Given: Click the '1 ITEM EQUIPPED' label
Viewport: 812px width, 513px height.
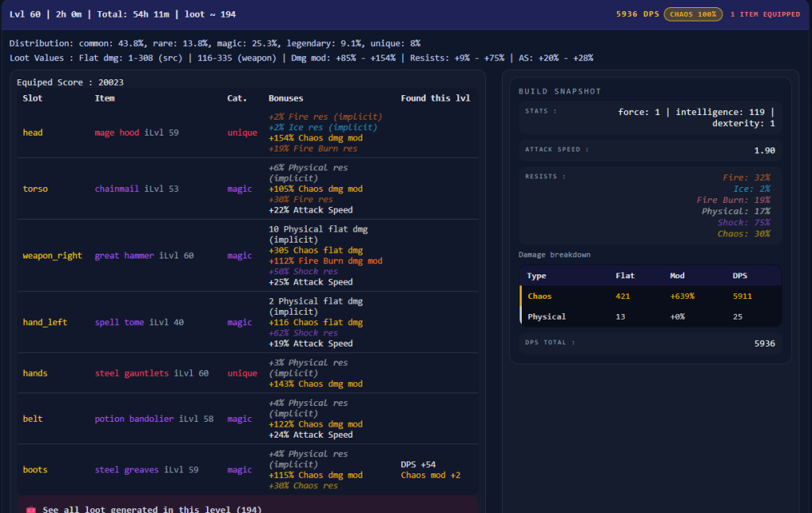Looking at the screenshot, I should tap(765, 14).
